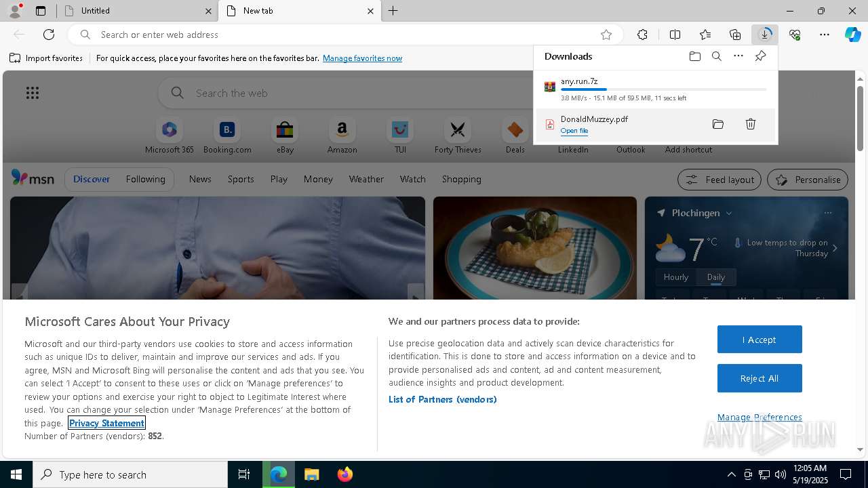The image size is (868, 488).
Task: Open the Shopping category
Action: [x=462, y=179]
